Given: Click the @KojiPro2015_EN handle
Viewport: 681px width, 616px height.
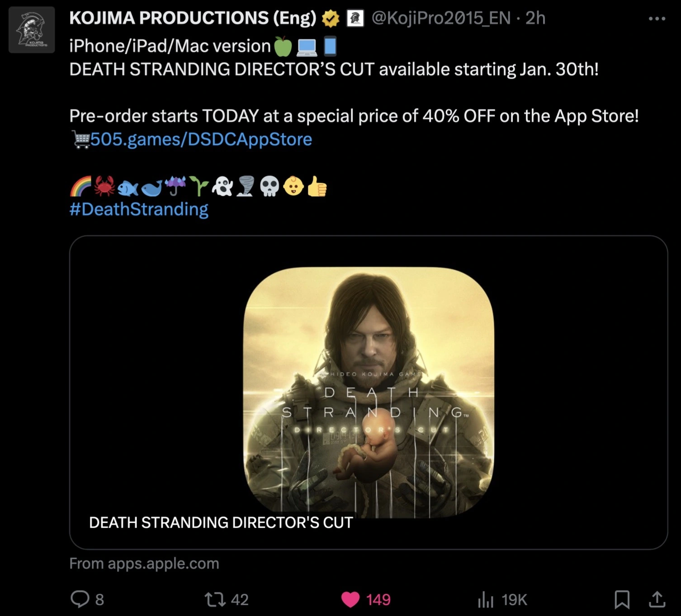Looking at the screenshot, I should (x=441, y=18).
